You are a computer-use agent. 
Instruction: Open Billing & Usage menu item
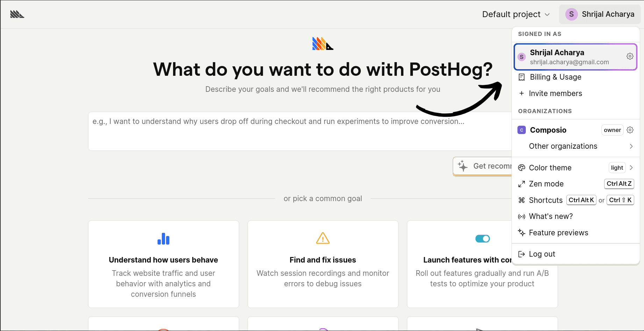point(575,77)
